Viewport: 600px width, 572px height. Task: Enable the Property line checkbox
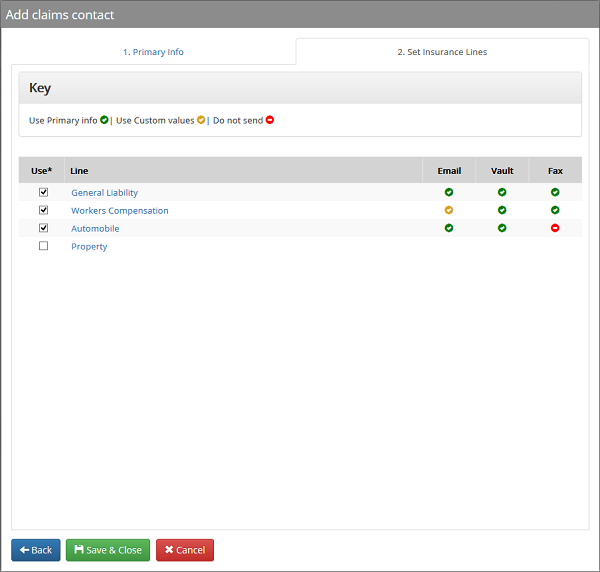coord(43,246)
